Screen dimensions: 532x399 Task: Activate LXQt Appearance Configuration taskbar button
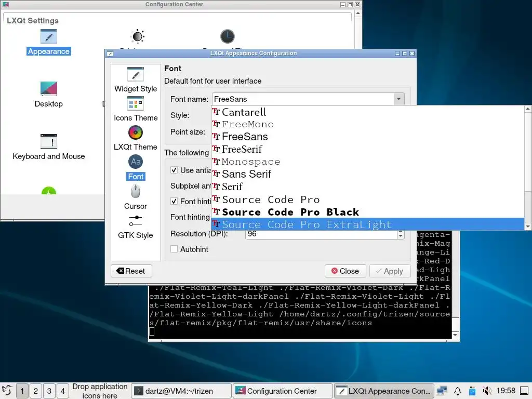point(384,391)
